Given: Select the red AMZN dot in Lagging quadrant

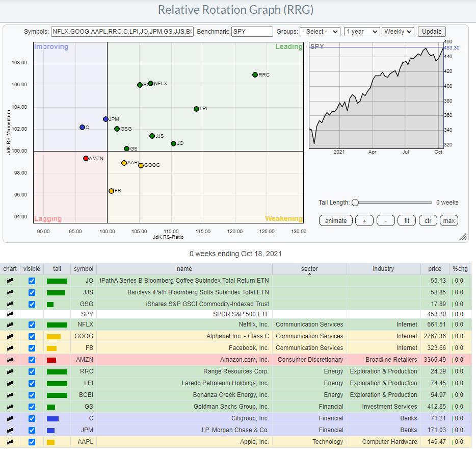Looking at the screenshot, I should [86, 158].
